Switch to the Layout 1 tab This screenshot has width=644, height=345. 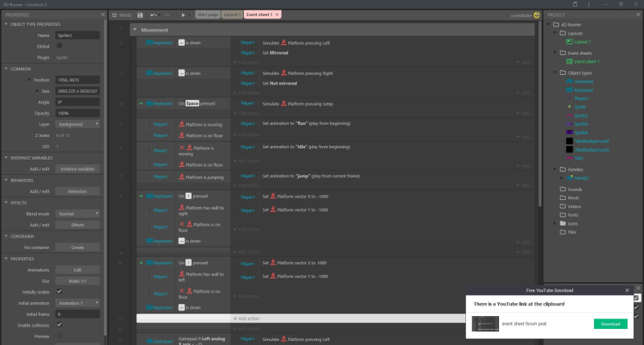pos(232,15)
